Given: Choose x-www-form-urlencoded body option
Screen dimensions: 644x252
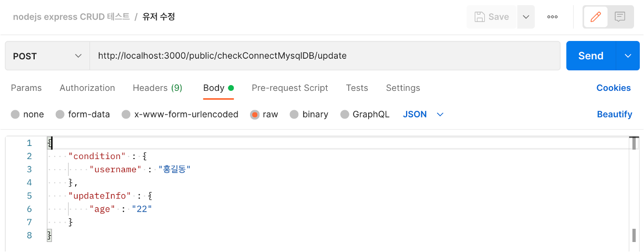Looking at the screenshot, I should [x=126, y=114].
